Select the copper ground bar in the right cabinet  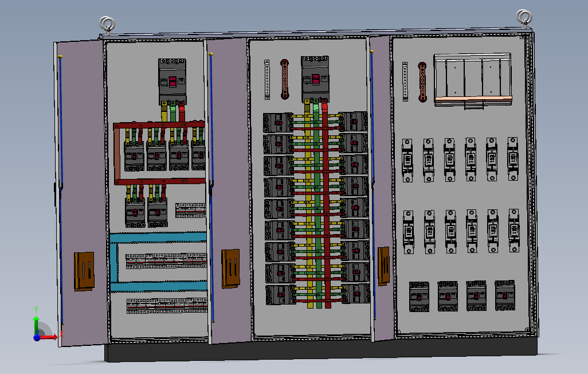tap(422, 82)
